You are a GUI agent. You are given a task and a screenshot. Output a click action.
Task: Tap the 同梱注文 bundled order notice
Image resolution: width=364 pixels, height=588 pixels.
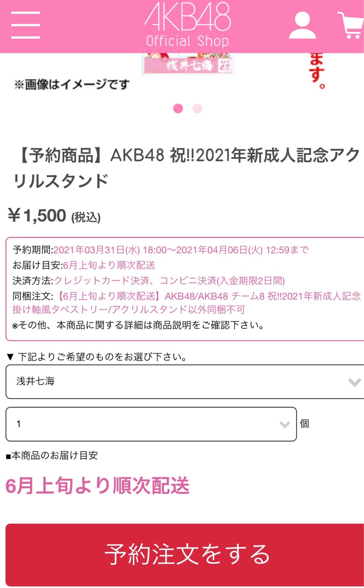pyautogui.click(x=187, y=303)
